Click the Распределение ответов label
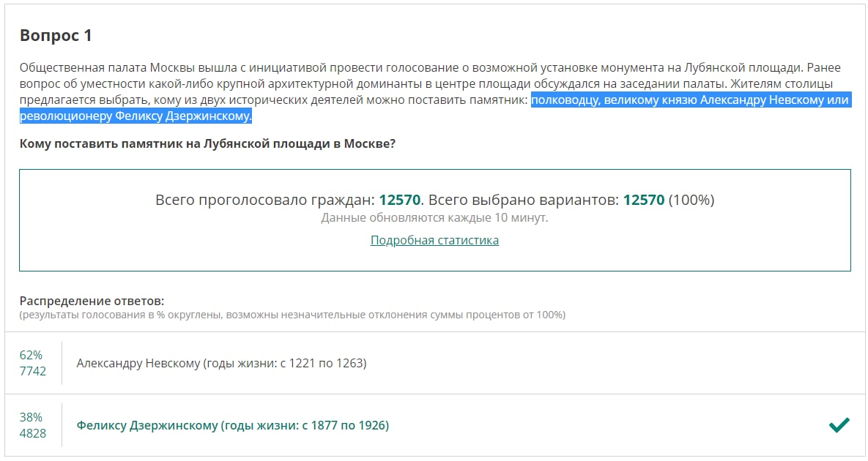The width and height of the screenshot is (868, 461). pyautogui.click(x=92, y=301)
